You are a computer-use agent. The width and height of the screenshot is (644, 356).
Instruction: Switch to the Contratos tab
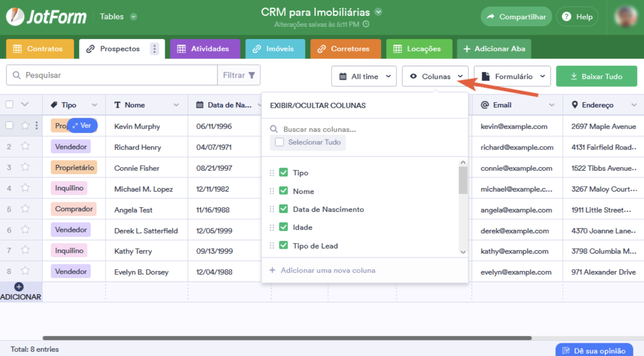click(x=40, y=49)
